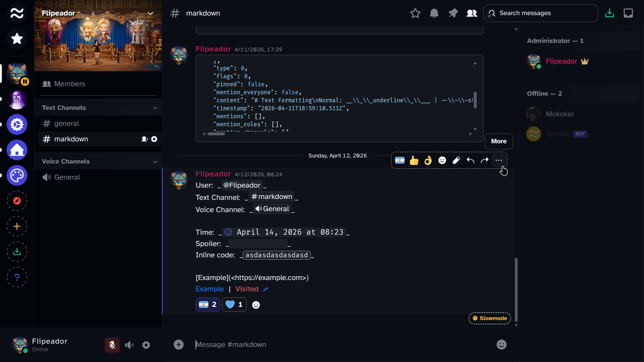Image resolution: width=644 pixels, height=362 pixels.
Task: Open the emoji picker in the message box
Action: tap(502, 345)
